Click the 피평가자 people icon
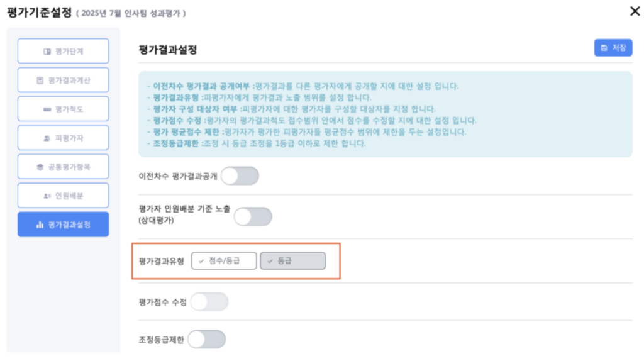Screen dimensions: 644x361 47,138
